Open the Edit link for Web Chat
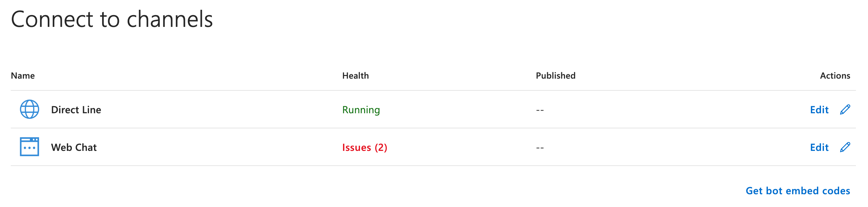 819,148
